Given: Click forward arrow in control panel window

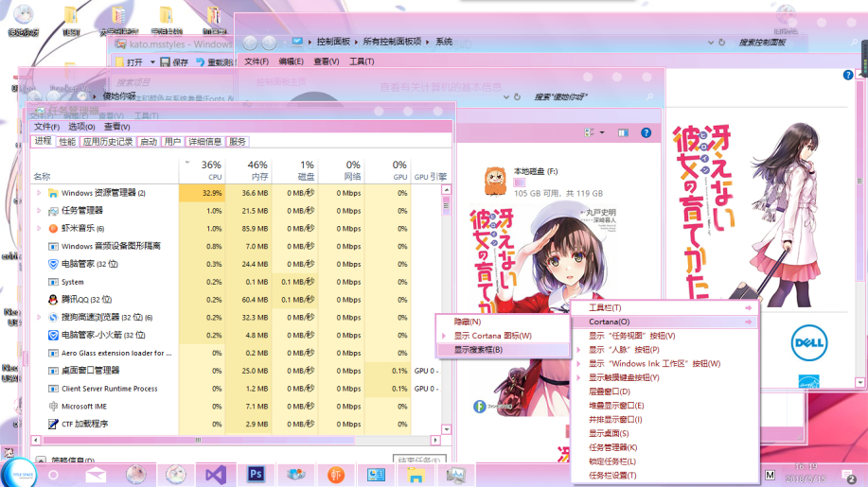Looking at the screenshot, I should [x=269, y=42].
